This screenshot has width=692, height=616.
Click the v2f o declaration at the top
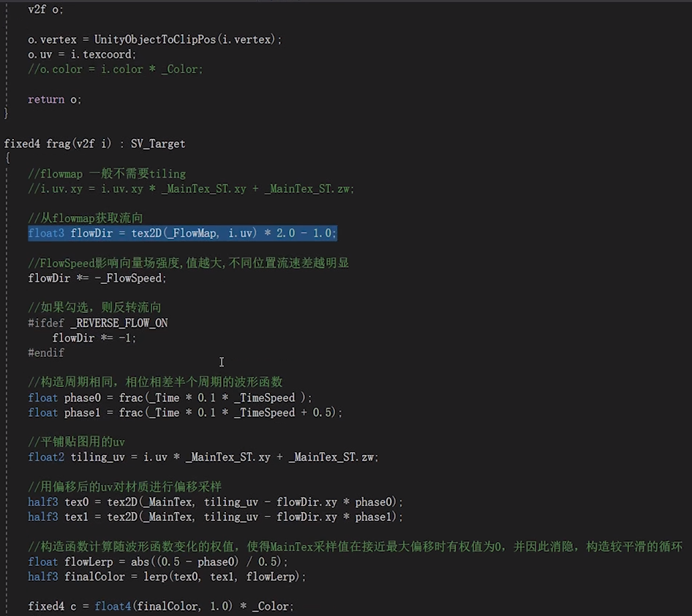tap(40, 9)
